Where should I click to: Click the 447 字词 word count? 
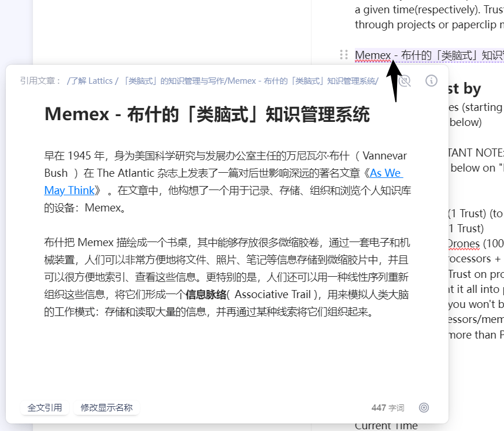(x=388, y=408)
